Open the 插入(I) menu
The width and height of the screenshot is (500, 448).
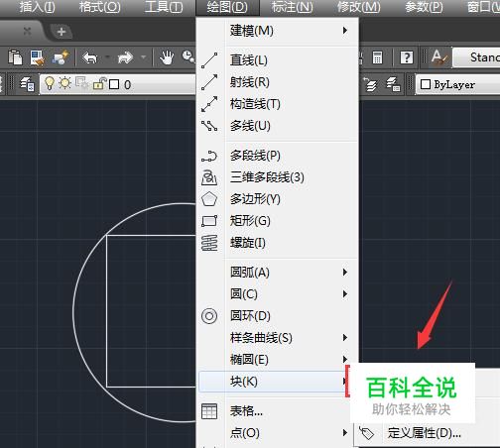pyautogui.click(x=37, y=7)
